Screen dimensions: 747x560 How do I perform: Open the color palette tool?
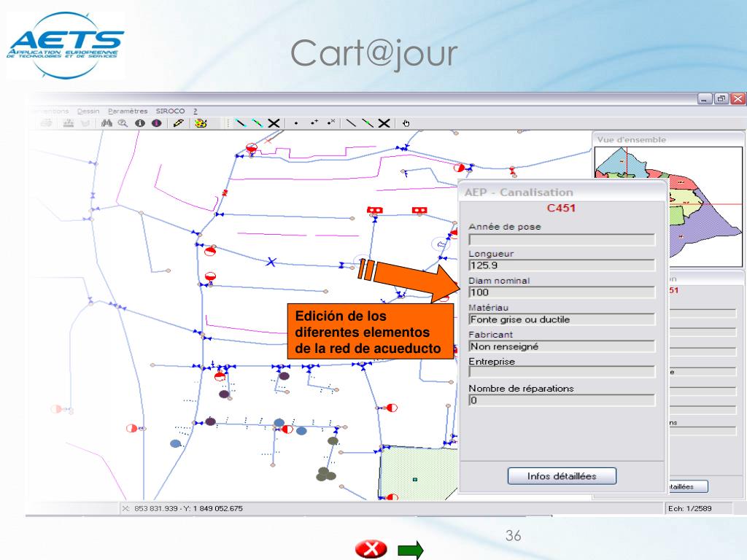pyautogui.click(x=201, y=123)
